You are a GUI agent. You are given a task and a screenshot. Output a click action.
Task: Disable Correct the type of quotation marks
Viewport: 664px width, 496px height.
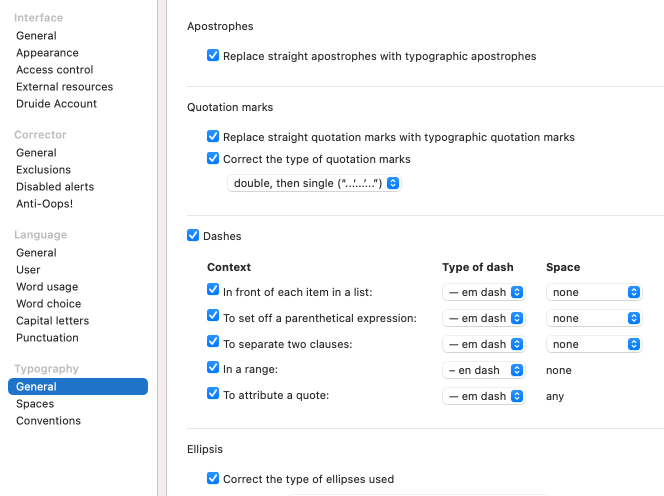click(213, 159)
